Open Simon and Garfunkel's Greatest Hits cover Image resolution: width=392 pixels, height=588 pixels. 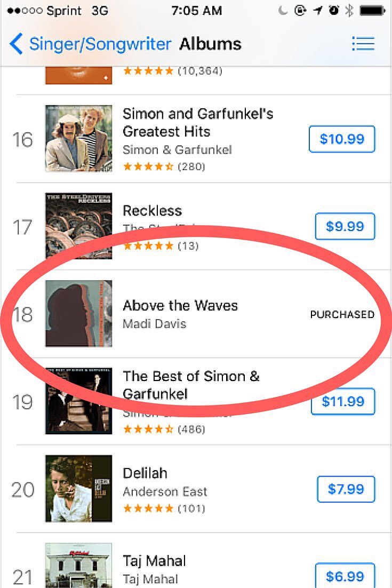pos(78,138)
